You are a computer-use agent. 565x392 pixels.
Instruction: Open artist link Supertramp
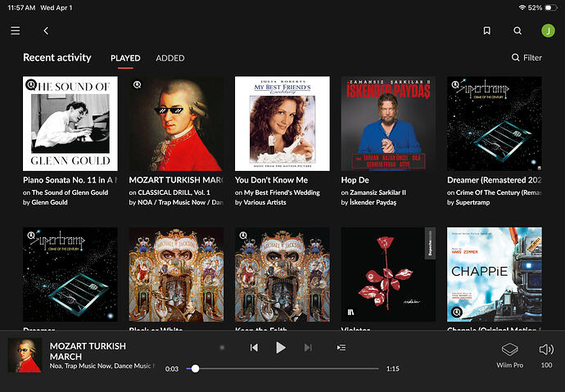(x=472, y=202)
